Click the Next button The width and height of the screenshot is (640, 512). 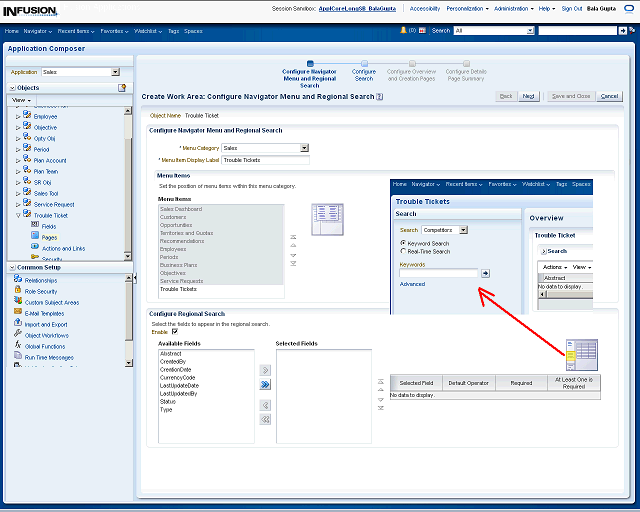tap(529, 96)
